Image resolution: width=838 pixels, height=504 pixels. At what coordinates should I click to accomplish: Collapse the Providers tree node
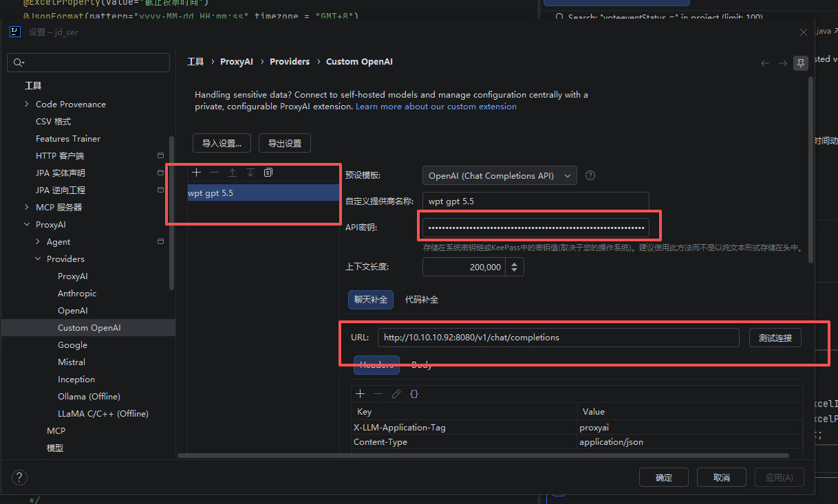(38, 259)
